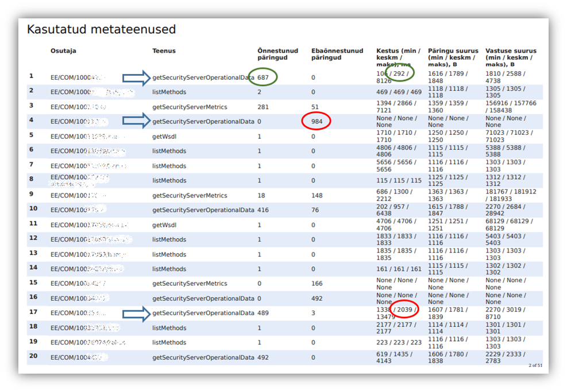Click the Õnnestunud päringud column header
Viewport: 567px width, 392px height.
click(x=277, y=54)
